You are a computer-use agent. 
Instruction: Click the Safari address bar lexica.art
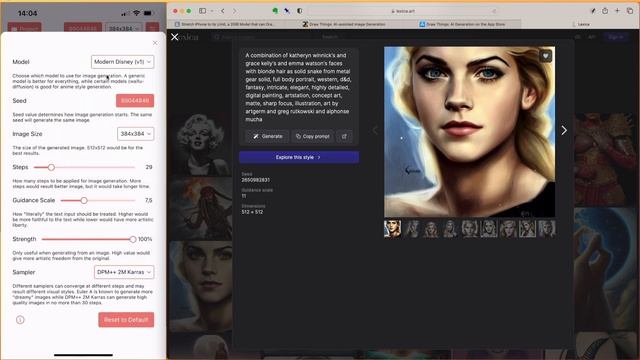pos(403,11)
